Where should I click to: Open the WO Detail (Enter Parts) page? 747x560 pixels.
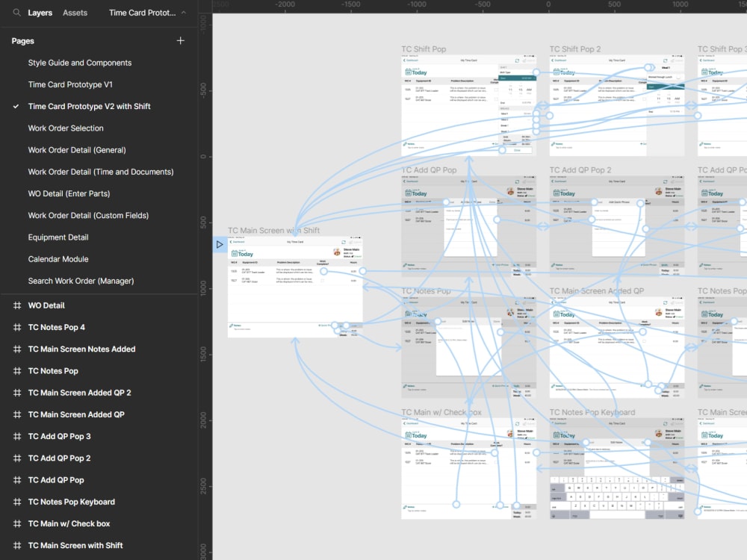(69, 194)
